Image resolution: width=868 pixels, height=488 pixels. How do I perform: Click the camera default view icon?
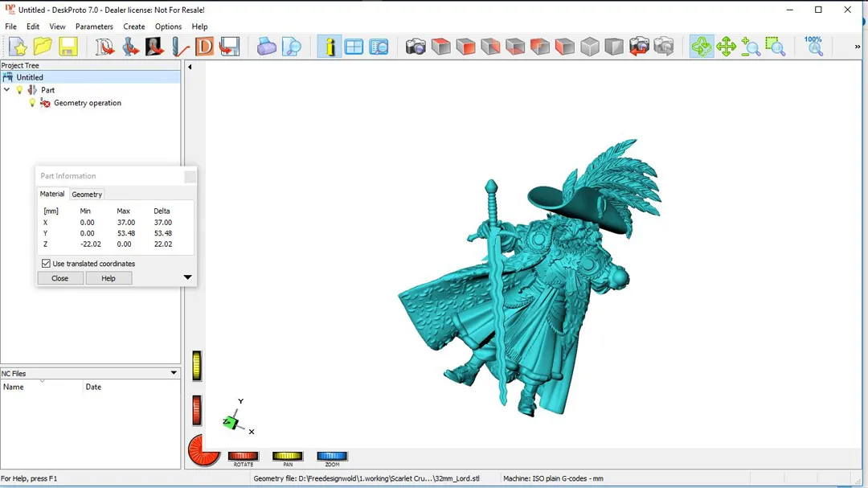[x=416, y=47]
